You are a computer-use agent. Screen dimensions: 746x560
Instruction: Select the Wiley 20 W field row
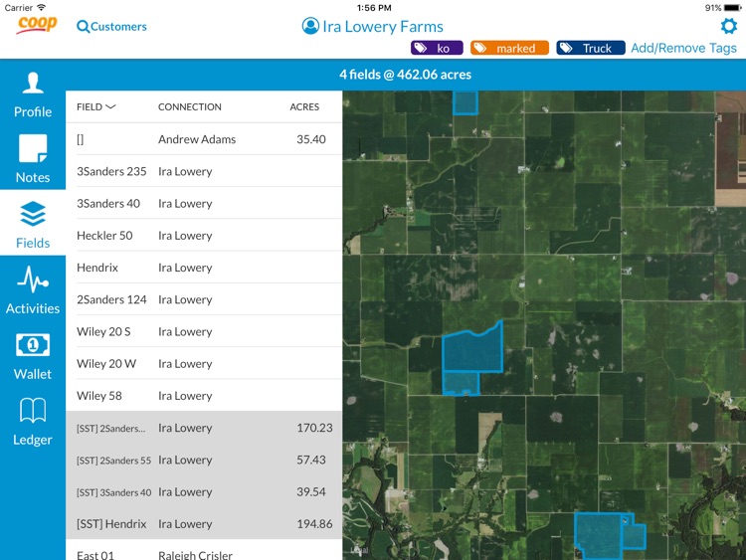[x=204, y=363]
